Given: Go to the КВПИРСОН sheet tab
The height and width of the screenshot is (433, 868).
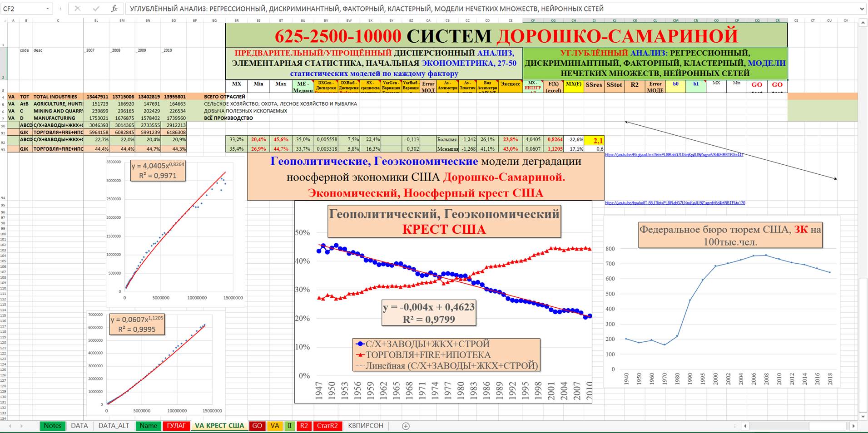Looking at the screenshot, I should [366, 426].
